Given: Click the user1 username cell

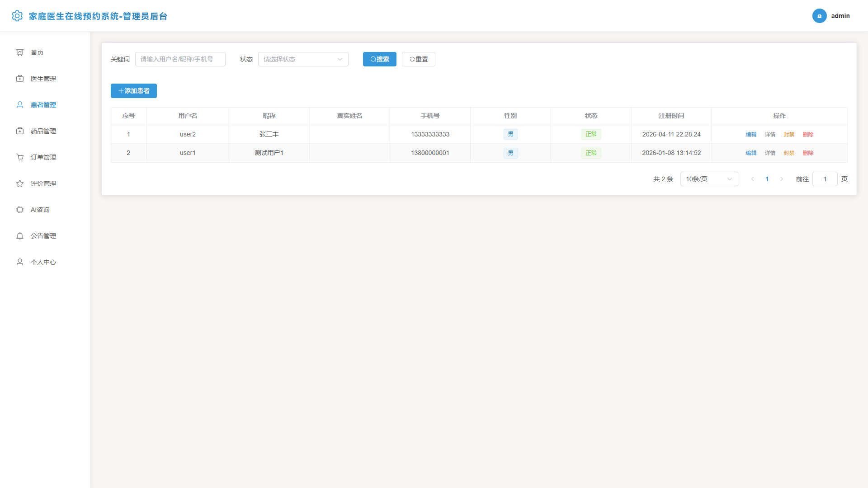Looking at the screenshot, I should click(188, 153).
